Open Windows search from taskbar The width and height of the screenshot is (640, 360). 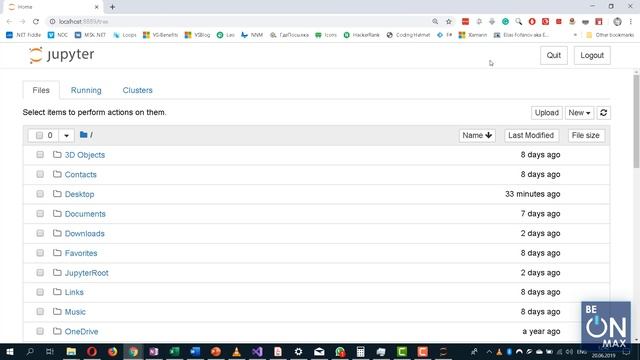[x=30, y=351]
